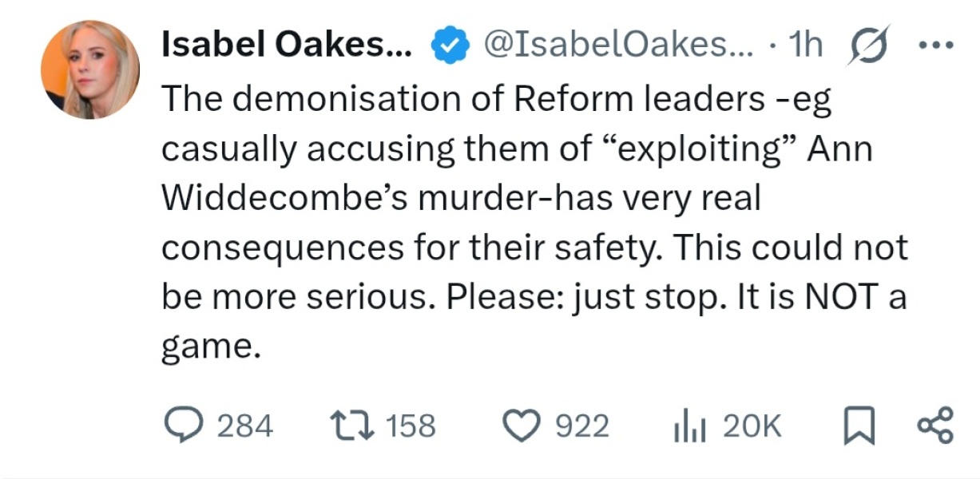Click the reply speech bubble icon

(x=184, y=425)
